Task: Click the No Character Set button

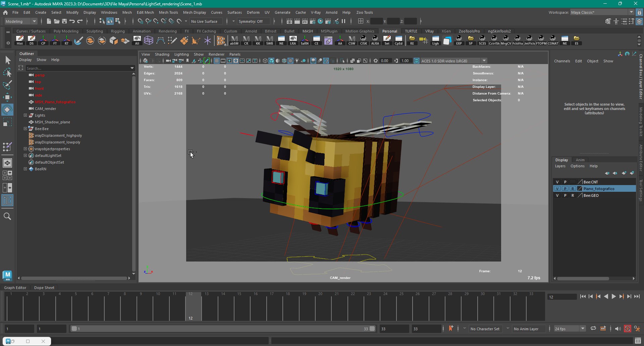Action: tap(485, 329)
